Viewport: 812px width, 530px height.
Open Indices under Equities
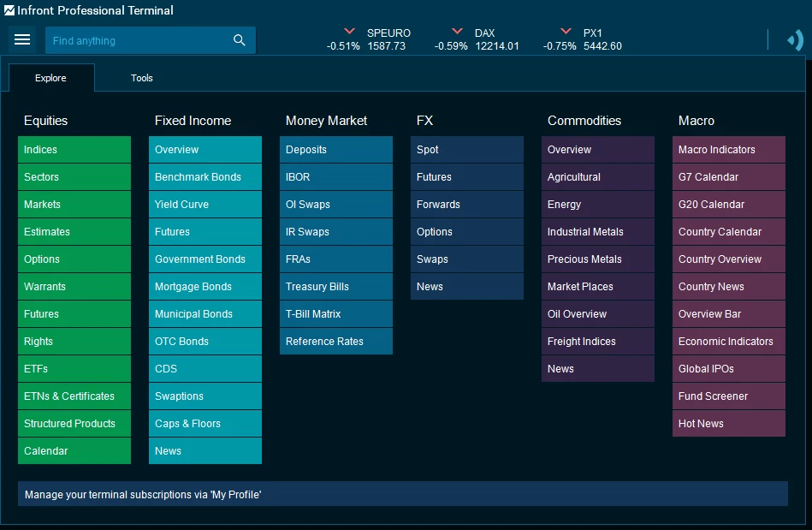pos(74,149)
